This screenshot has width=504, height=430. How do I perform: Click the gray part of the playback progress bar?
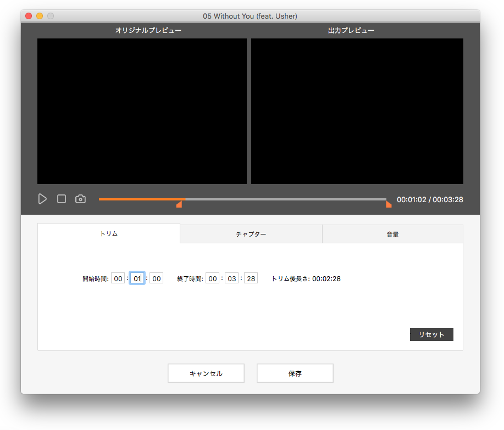point(286,199)
